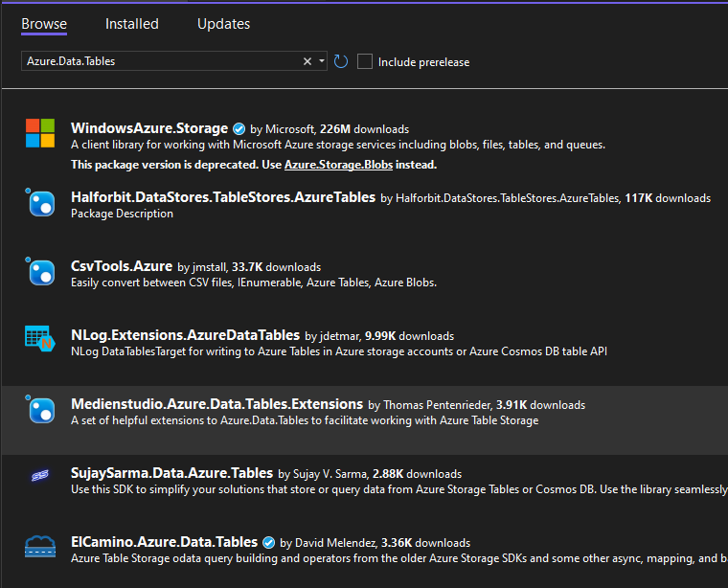Click 'Azure Table Storage odata query' description
The image size is (728, 588).
point(399,558)
